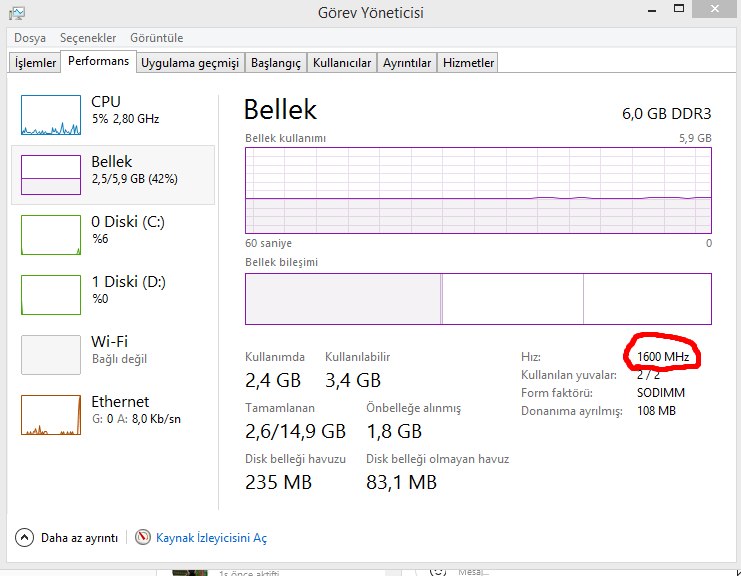
Task: Minimize the Görev Yöneticisi window
Action: pos(652,9)
